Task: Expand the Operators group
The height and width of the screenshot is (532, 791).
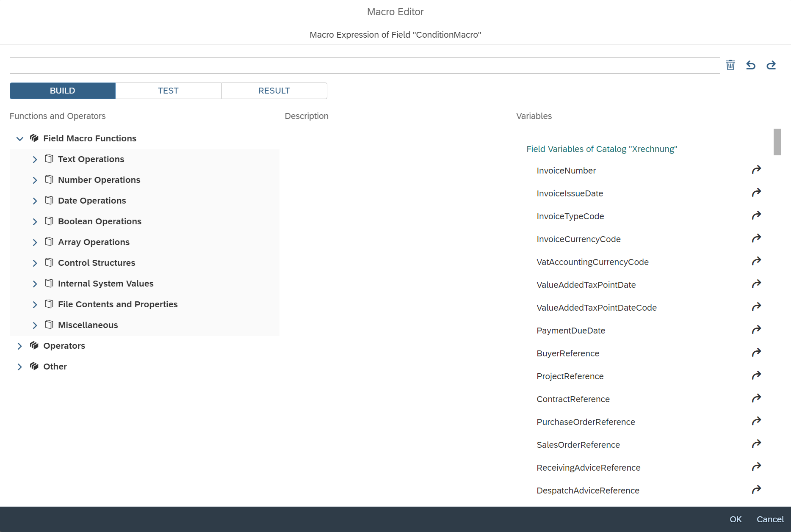Action: click(19, 346)
